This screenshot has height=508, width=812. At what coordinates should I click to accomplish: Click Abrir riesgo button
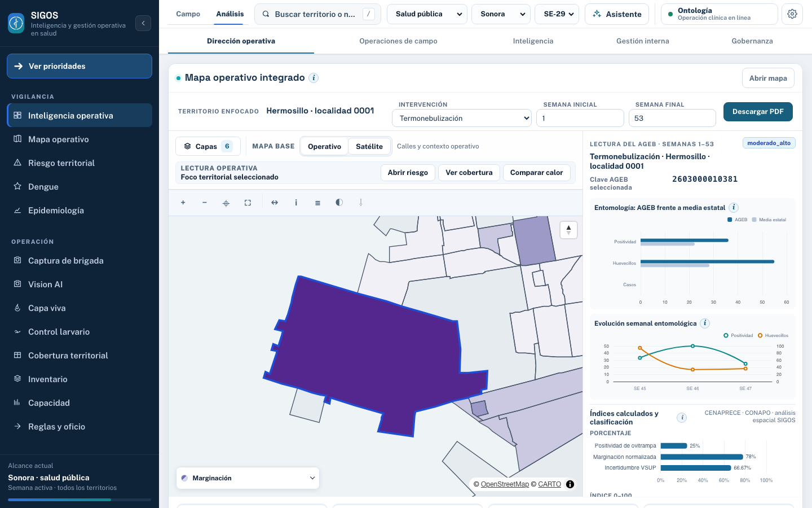click(408, 173)
